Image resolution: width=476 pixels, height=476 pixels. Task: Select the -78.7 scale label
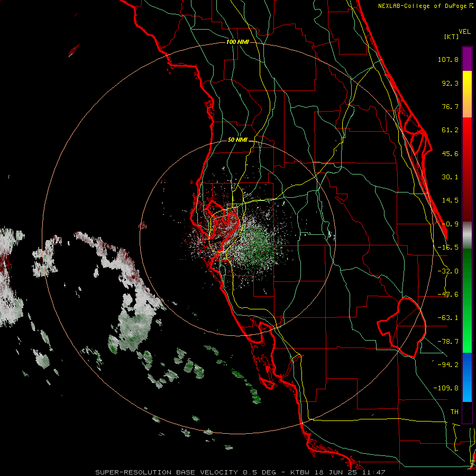pos(448,342)
